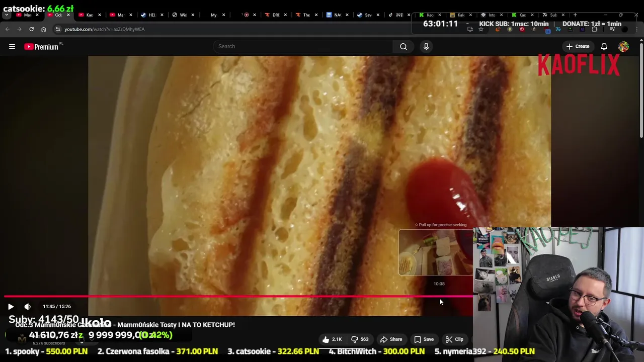Screen dimensions: 644x362
Task: Open the browser extensions puzzle icon
Action: tap(595, 29)
